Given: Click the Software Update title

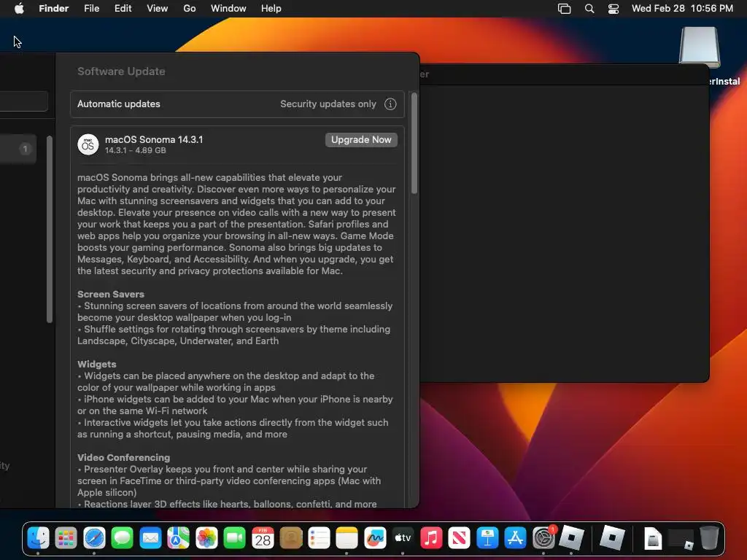Looking at the screenshot, I should click(x=122, y=71).
